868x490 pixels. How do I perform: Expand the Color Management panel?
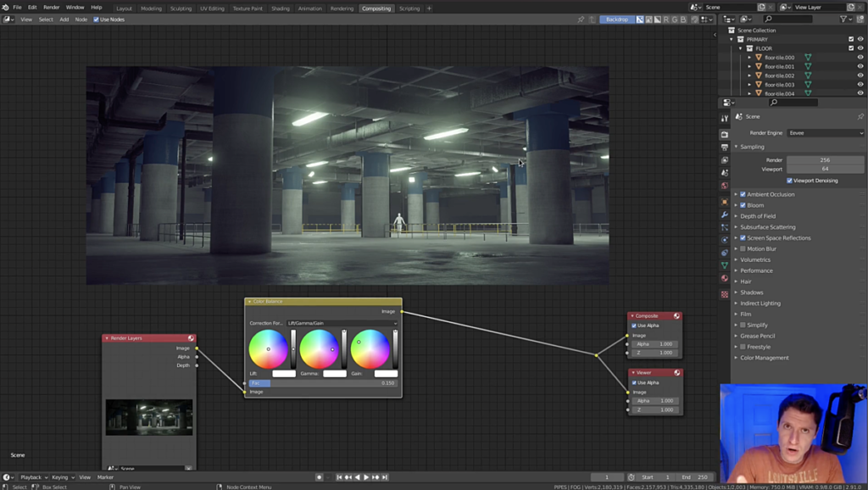[764, 358]
